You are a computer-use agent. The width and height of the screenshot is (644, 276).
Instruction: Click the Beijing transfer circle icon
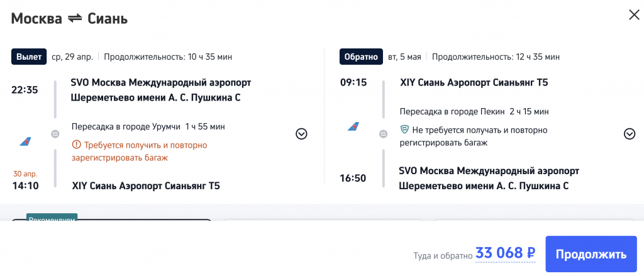point(383,133)
